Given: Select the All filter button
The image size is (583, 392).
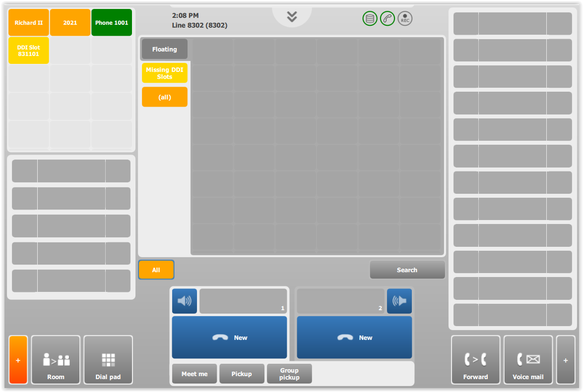Looking at the screenshot, I should point(156,270).
